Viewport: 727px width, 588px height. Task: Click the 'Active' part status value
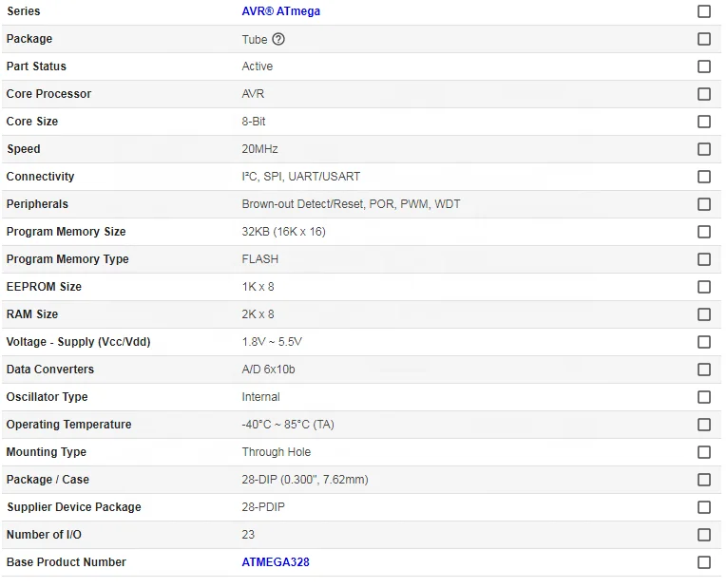[x=257, y=66]
